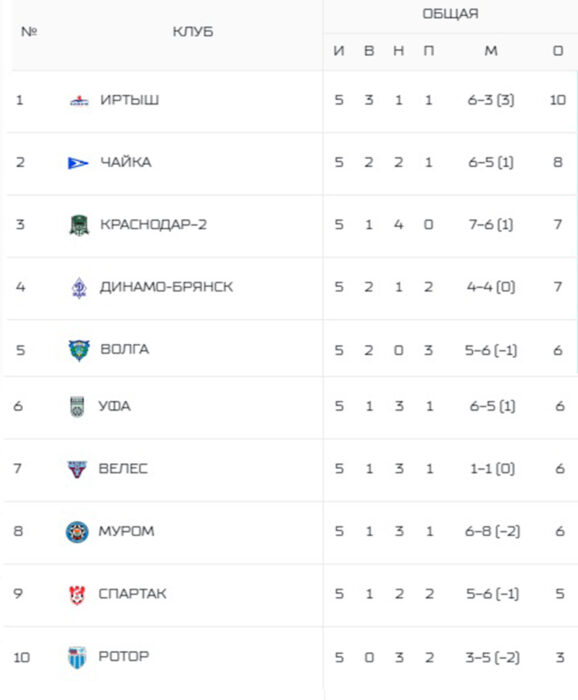Click the Иртыш club logo
The width and height of the screenshot is (578, 700).
click(79, 101)
